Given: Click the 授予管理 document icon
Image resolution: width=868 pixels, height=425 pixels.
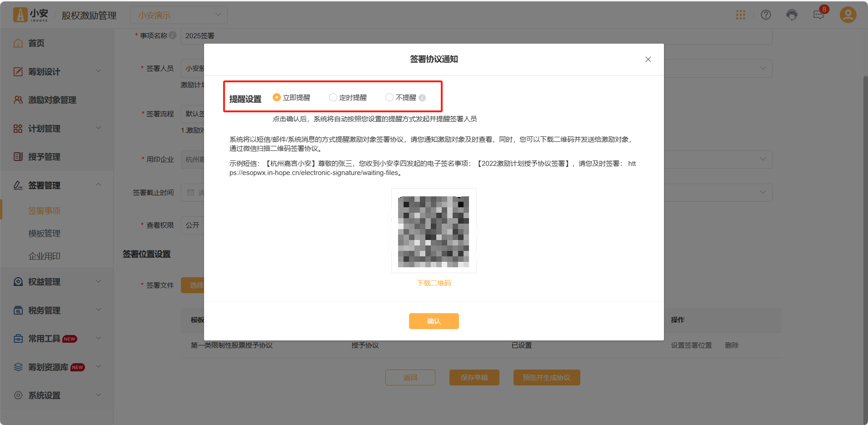Looking at the screenshot, I should click(18, 157).
